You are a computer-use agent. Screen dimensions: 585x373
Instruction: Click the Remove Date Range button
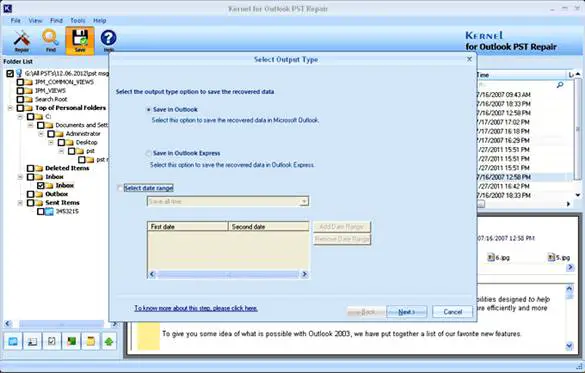click(342, 239)
